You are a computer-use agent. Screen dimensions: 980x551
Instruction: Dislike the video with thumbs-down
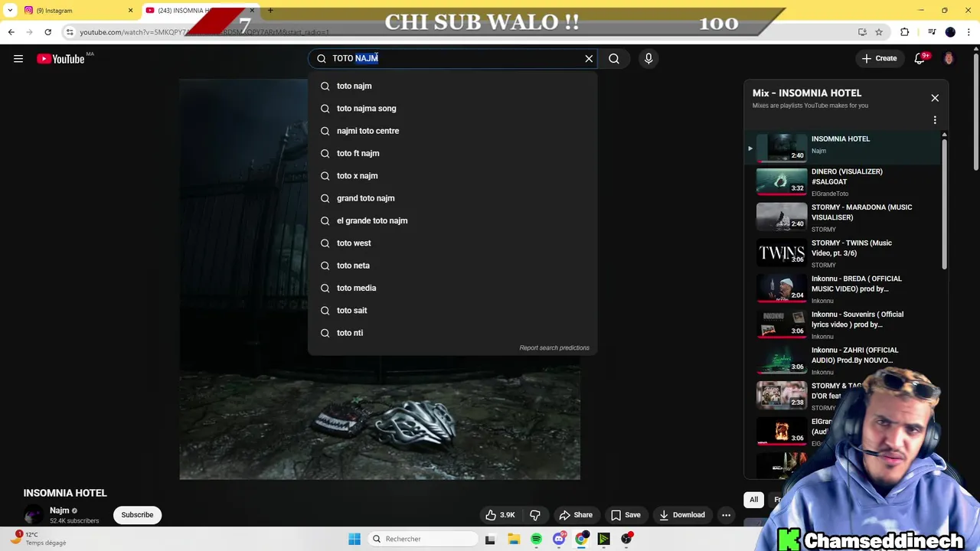click(535, 515)
